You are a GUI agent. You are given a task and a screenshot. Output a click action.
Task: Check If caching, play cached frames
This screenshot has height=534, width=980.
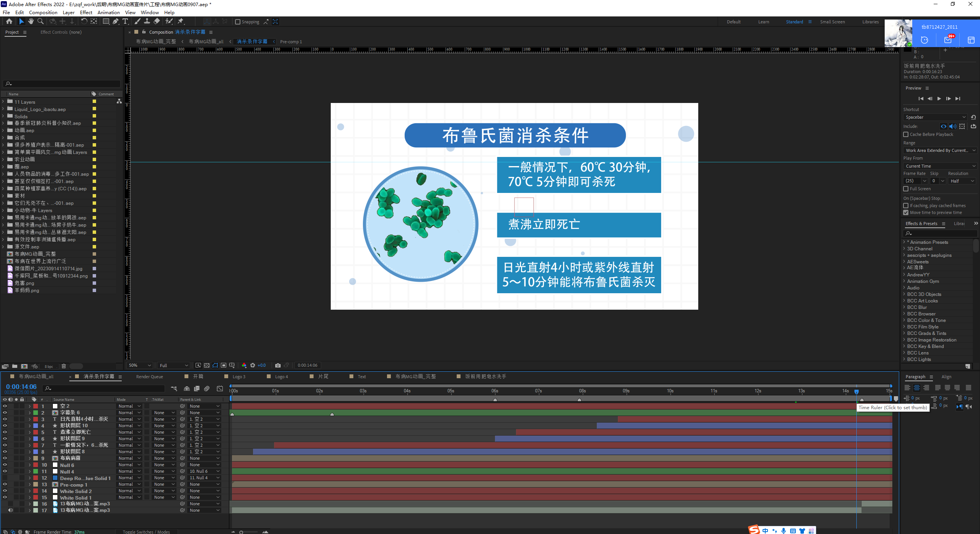click(x=906, y=206)
